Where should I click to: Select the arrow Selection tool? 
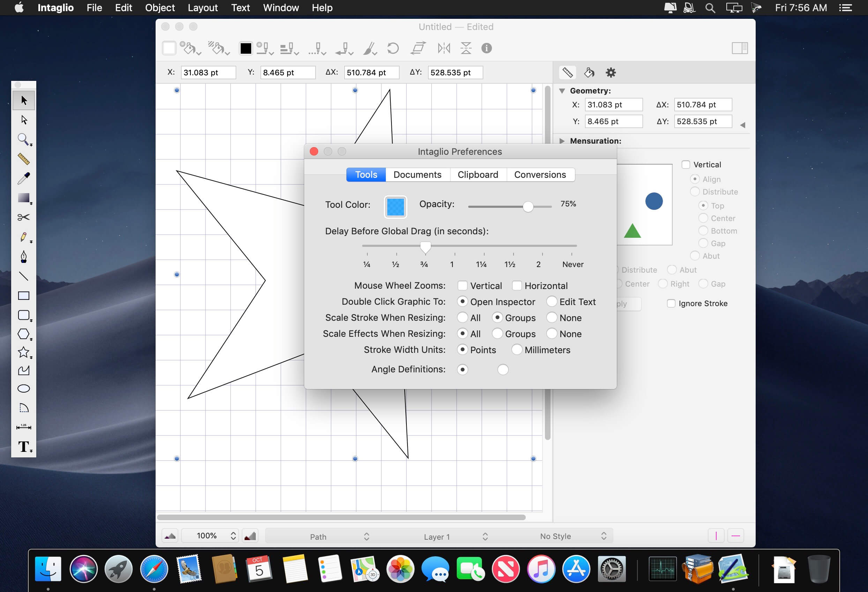tap(24, 100)
